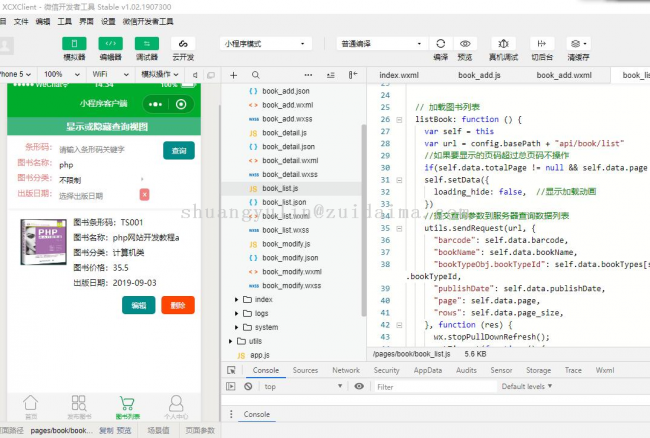650x438 pixels.
Task: Switch to the Network tab in the debugger
Action: tap(346, 370)
